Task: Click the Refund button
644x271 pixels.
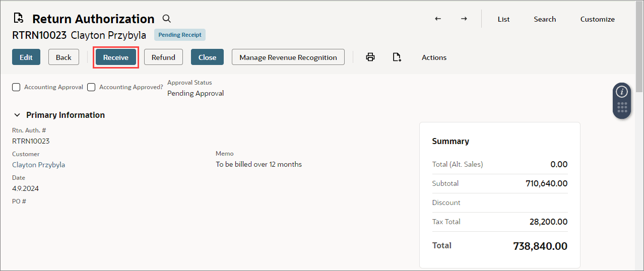Action: (x=163, y=57)
